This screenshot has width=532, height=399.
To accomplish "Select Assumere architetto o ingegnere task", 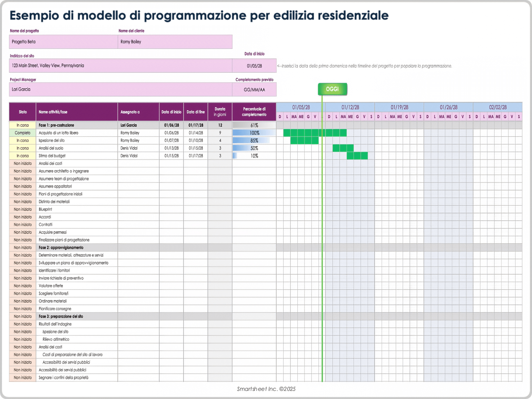I will [64, 171].
